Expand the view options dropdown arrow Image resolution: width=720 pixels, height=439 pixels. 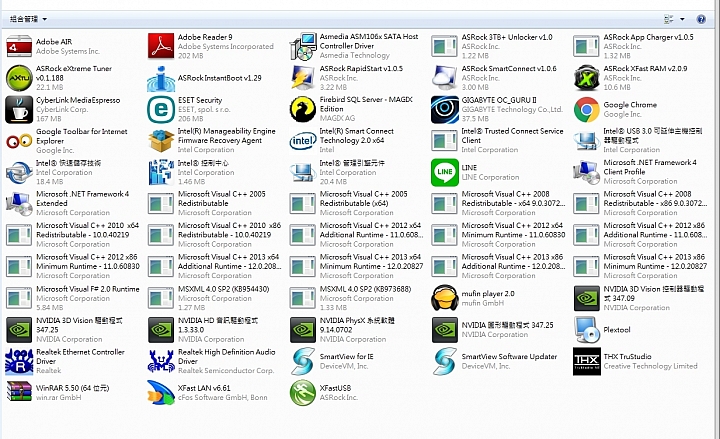(x=682, y=19)
